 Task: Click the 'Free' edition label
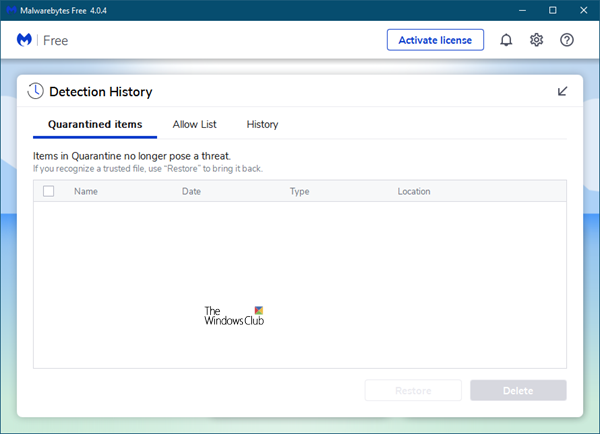[55, 41]
